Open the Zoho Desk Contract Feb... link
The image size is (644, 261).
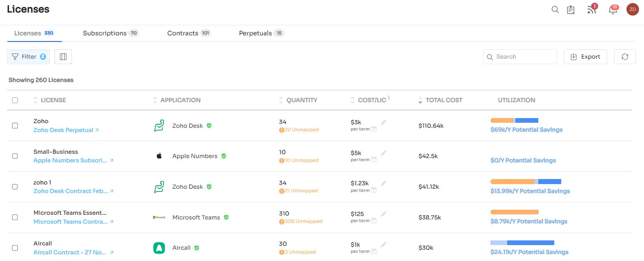coord(73,191)
